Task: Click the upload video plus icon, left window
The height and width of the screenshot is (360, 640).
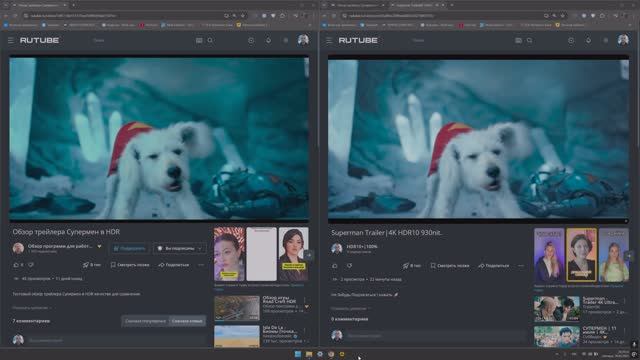Action: (x=251, y=40)
